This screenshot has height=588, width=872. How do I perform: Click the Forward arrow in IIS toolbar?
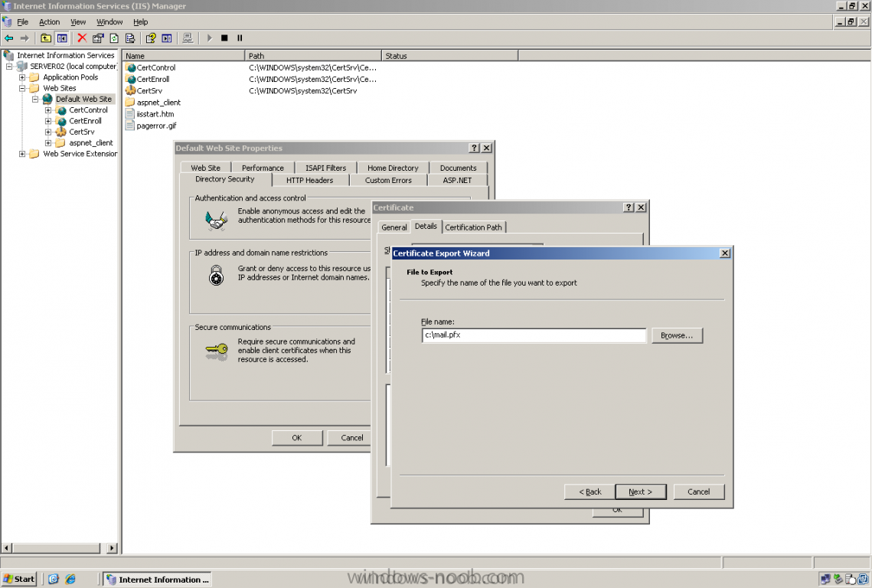coord(24,38)
